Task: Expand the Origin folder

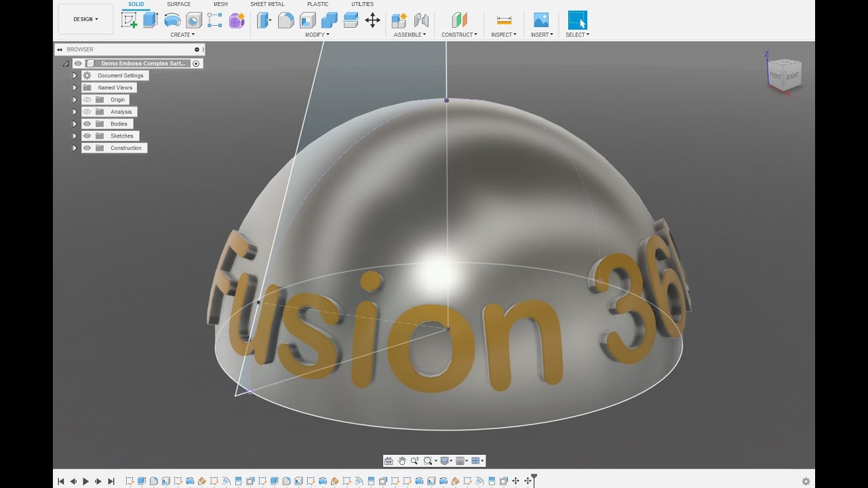Action: (x=75, y=100)
